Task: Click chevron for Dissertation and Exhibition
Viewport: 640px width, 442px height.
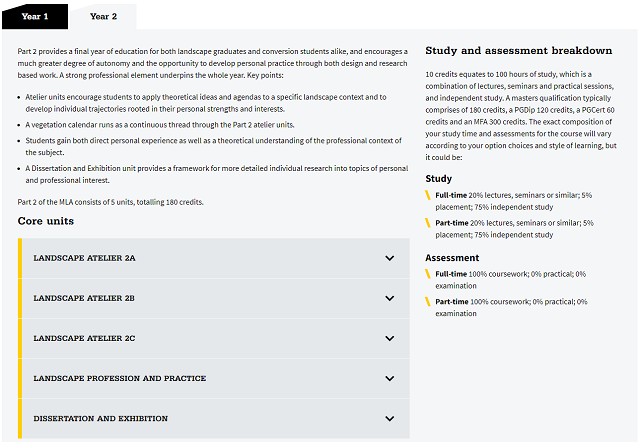Action: [390, 418]
